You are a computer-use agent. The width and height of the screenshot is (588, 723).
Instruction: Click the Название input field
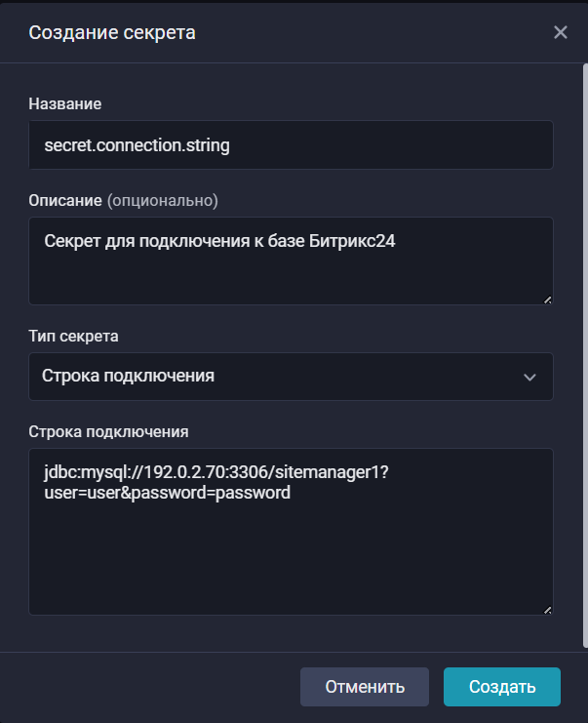coord(291,145)
